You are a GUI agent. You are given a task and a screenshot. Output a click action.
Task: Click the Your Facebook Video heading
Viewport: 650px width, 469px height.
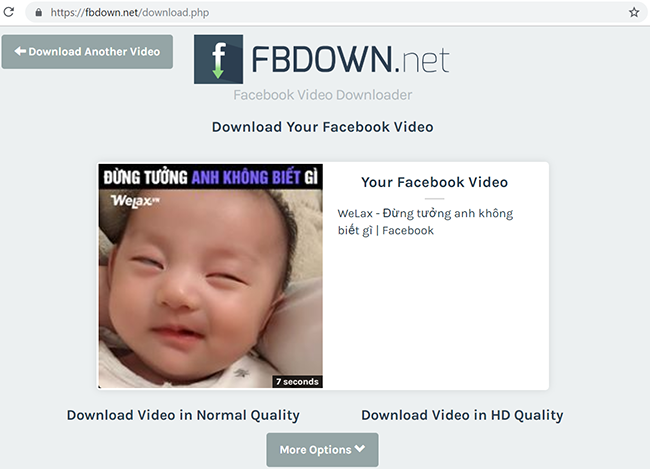(434, 182)
